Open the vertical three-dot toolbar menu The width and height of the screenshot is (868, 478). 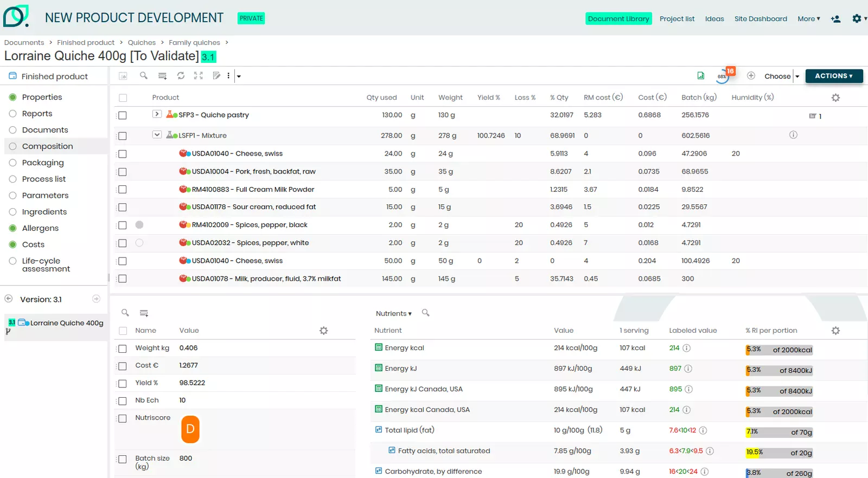click(228, 76)
